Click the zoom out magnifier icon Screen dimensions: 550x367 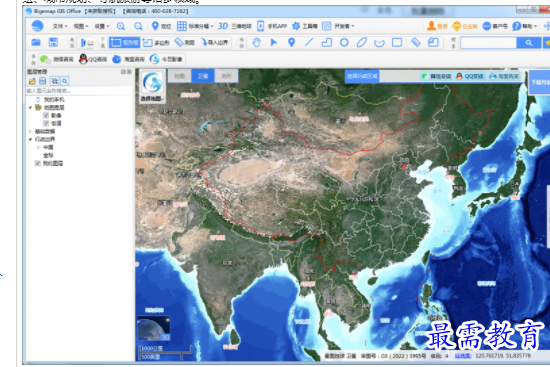pyautogui.click(x=138, y=26)
